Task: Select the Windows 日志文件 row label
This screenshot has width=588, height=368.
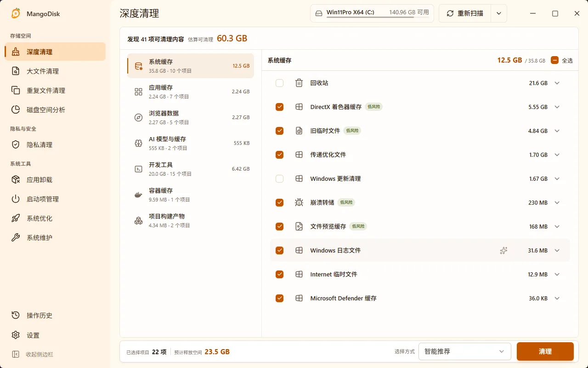Action: pos(335,251)
